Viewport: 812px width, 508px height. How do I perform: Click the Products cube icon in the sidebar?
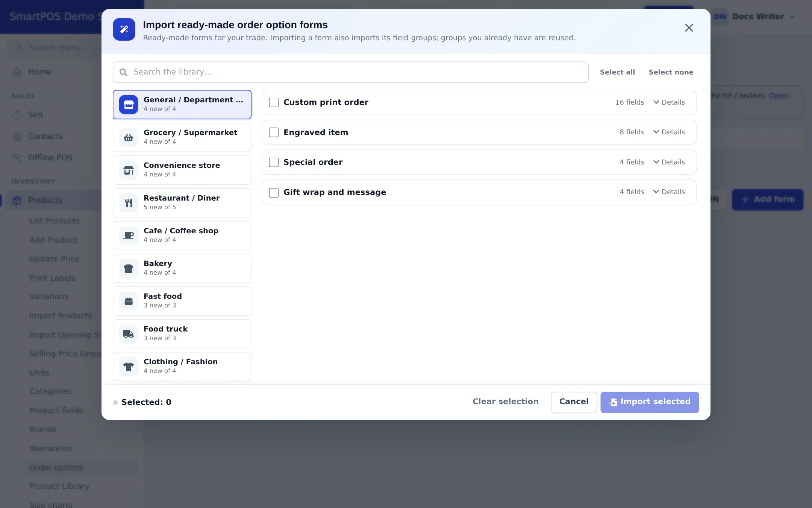click(x=17, y=200)
